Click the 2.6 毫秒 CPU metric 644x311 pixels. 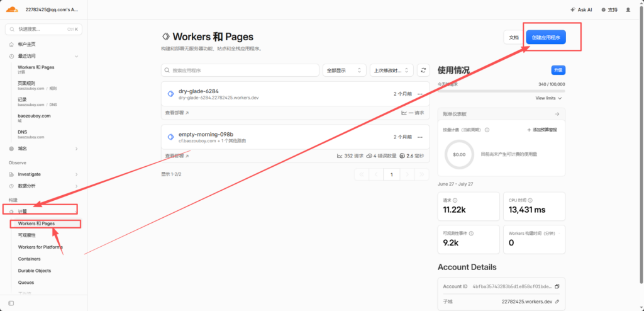coord(411,156)
